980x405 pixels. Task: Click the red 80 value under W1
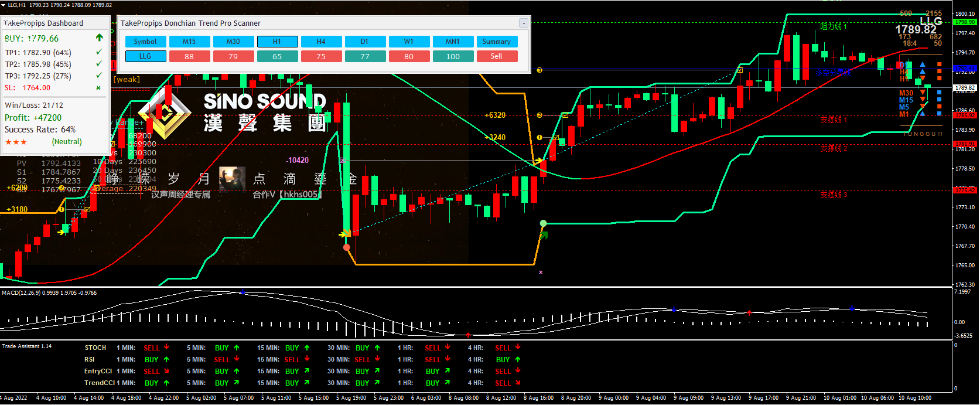409,56
